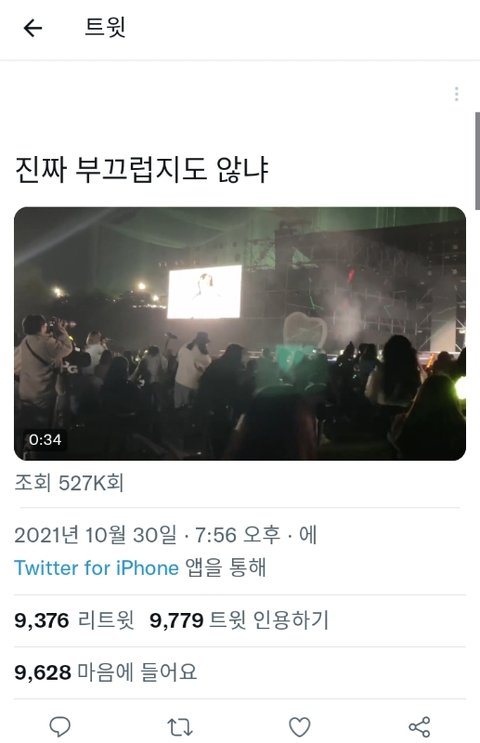Like the tweet with heart icon
Image resolution: width=480 pixels, height=743 pixels.
pyautogui.click(x=299, y=726)
